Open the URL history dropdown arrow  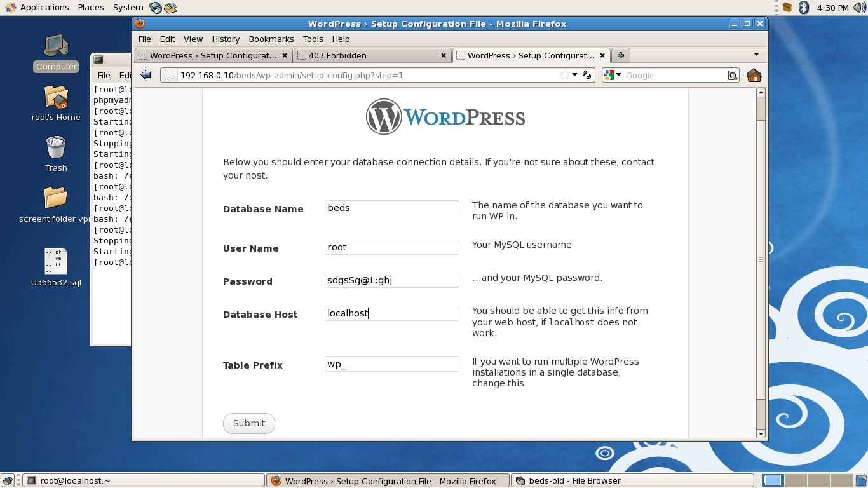click(x=574, y=75)
